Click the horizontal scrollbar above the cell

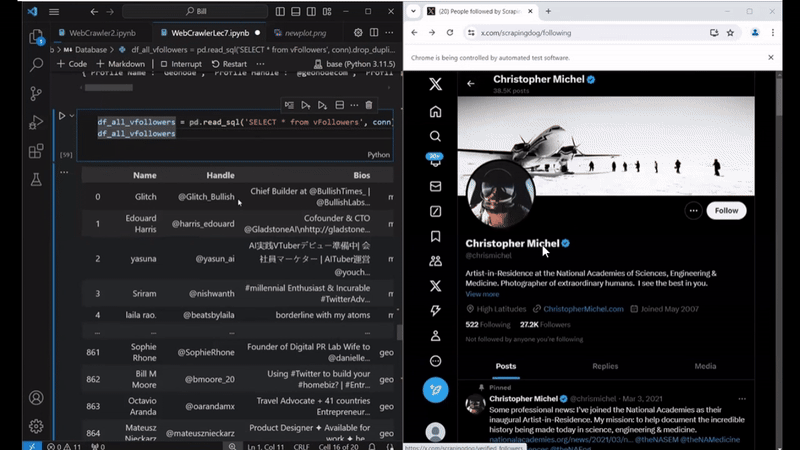(109, 87)
